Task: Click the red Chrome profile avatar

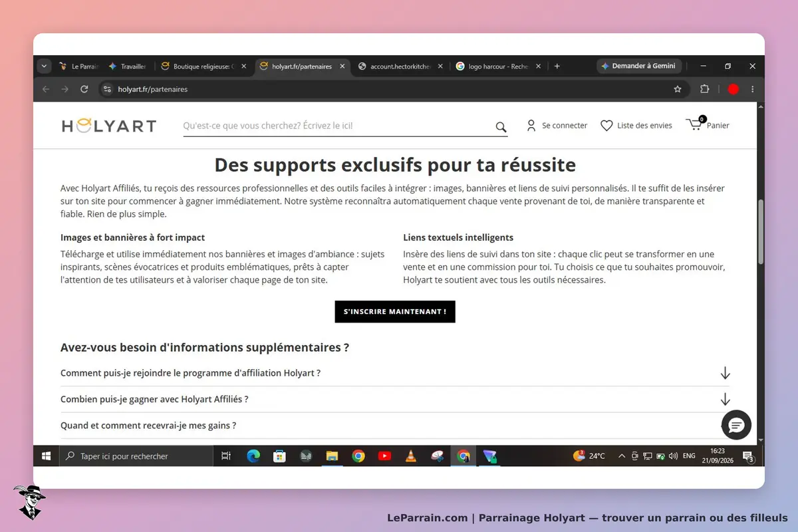Action: pyautogui.click(x=733, y=89)
